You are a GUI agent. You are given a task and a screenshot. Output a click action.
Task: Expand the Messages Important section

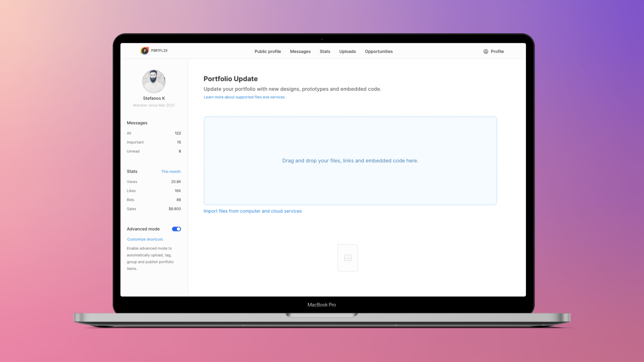coord(135,142)
